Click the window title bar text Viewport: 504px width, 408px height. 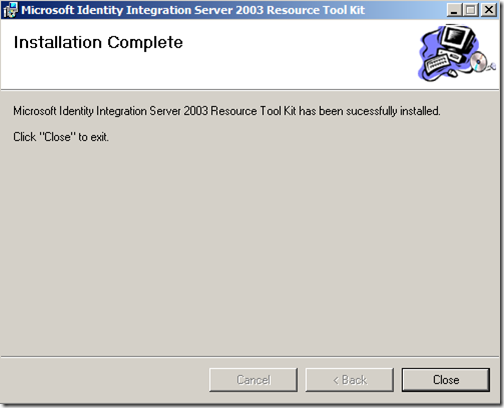point(193,10)
